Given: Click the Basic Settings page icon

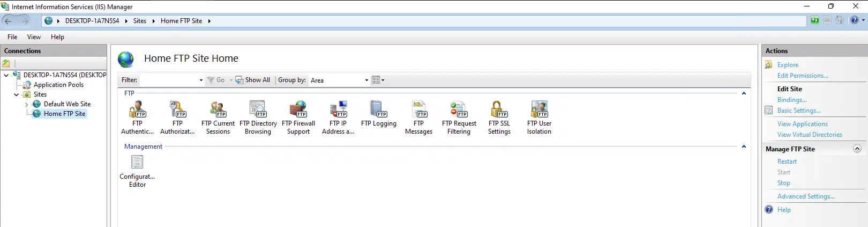Looking at the screenshot, I should [769, 111].
